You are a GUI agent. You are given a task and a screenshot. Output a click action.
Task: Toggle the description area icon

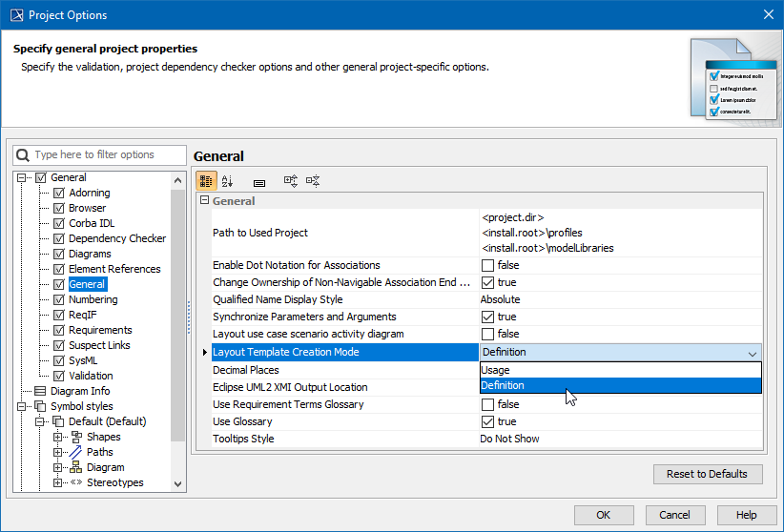[258, 181]
